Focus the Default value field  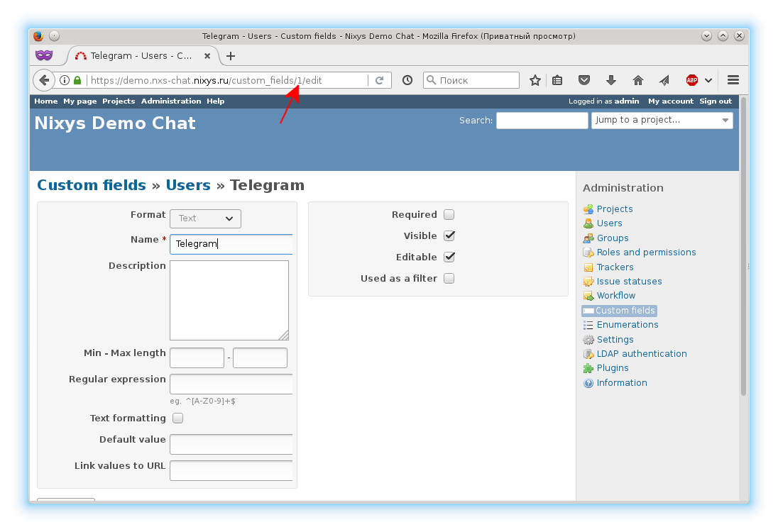tap(231, 445)
